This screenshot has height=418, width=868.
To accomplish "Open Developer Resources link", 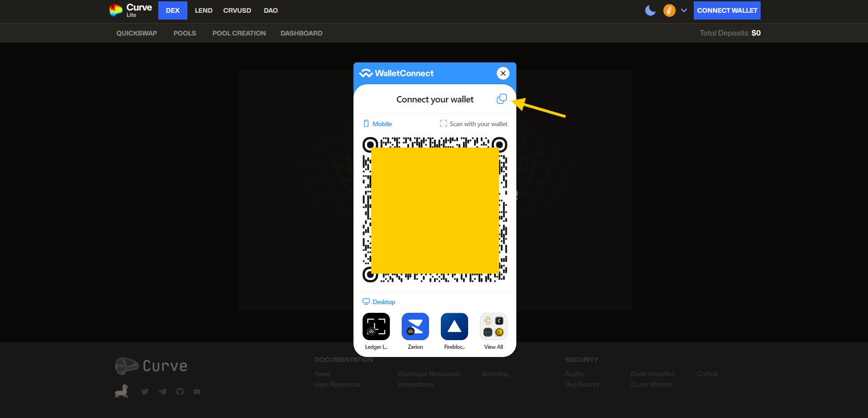I will tap(429, 374).
